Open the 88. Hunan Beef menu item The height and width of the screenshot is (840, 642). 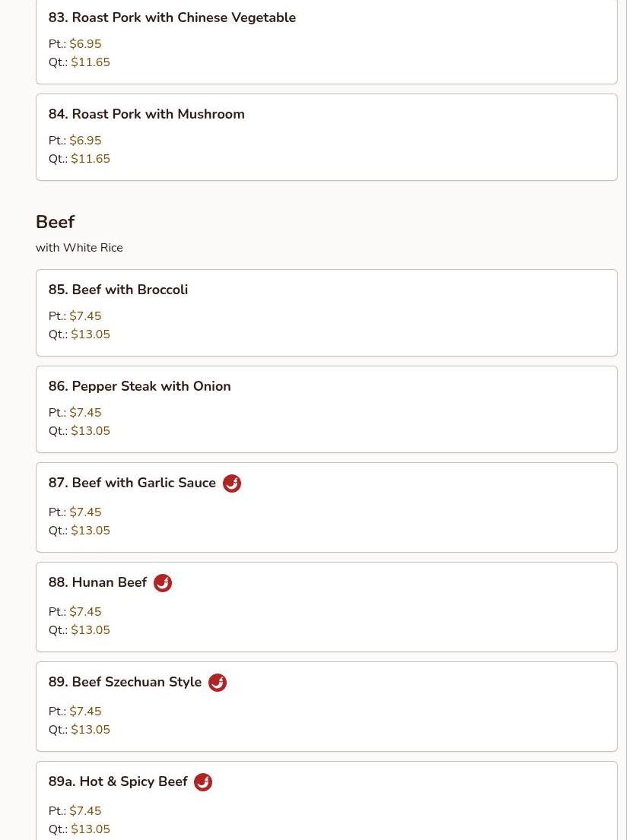coord(97,582)
